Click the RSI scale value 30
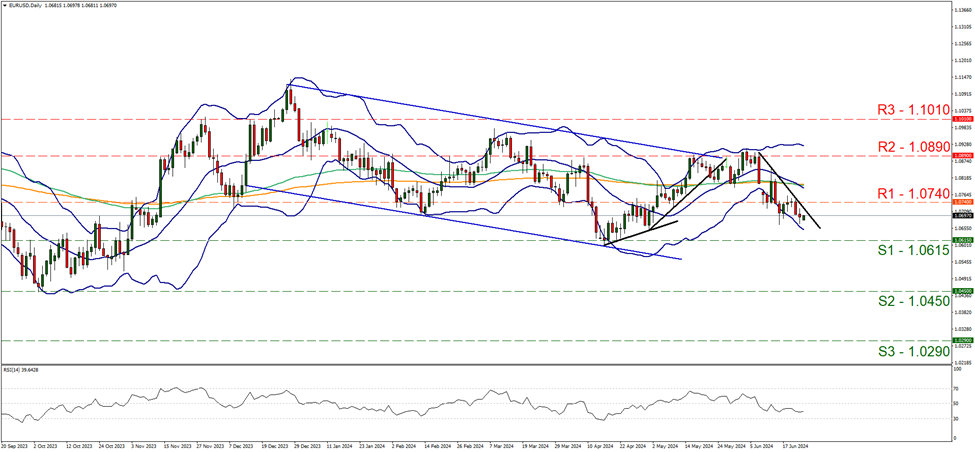This screenshot has width=975, height=452. tap(956, 418)
